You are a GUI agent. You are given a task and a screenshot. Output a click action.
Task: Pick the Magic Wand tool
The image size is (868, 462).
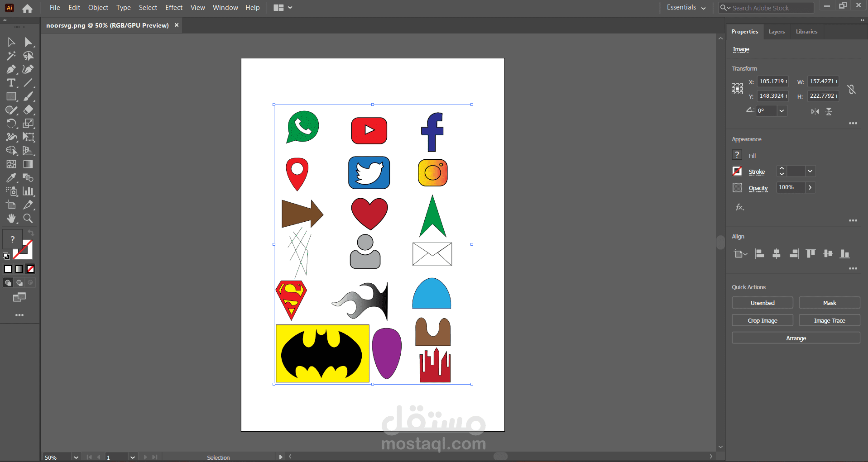tap(11, 56)
